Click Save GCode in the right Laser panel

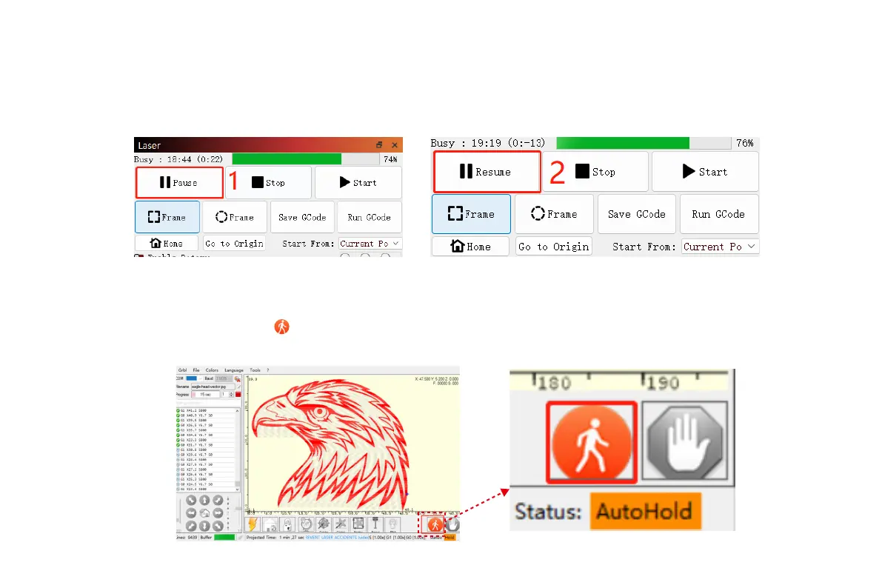click(x=637, y=214)
